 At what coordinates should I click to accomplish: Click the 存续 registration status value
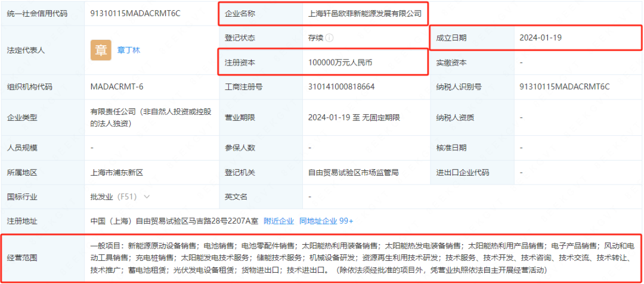316,38
